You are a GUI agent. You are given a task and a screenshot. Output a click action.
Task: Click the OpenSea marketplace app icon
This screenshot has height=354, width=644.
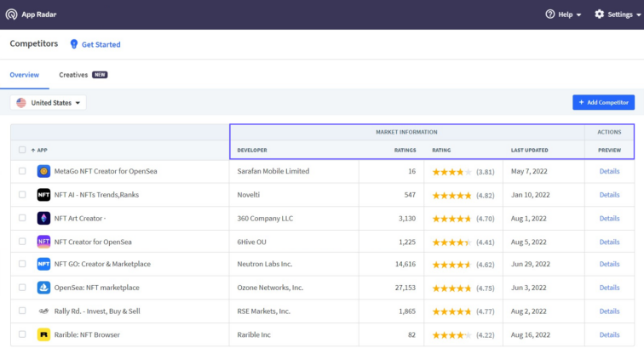click(43, 288)
